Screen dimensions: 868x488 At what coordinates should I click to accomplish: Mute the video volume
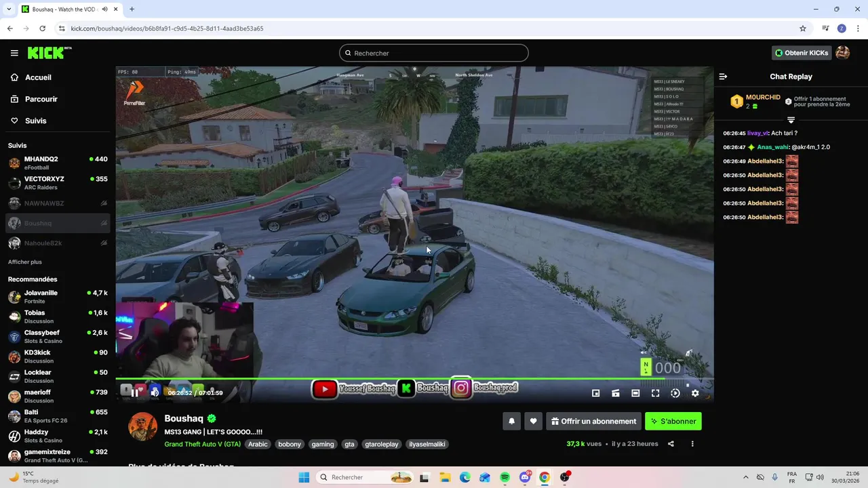click(155, 392)
